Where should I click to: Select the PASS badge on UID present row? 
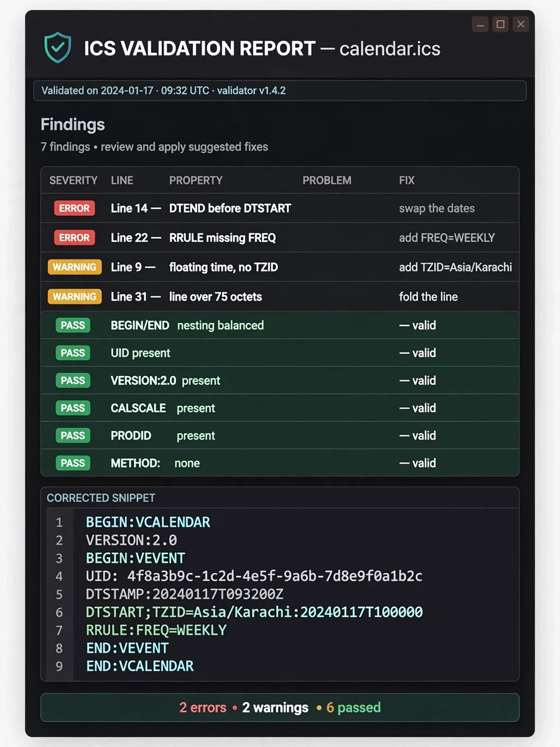point(73,353)
